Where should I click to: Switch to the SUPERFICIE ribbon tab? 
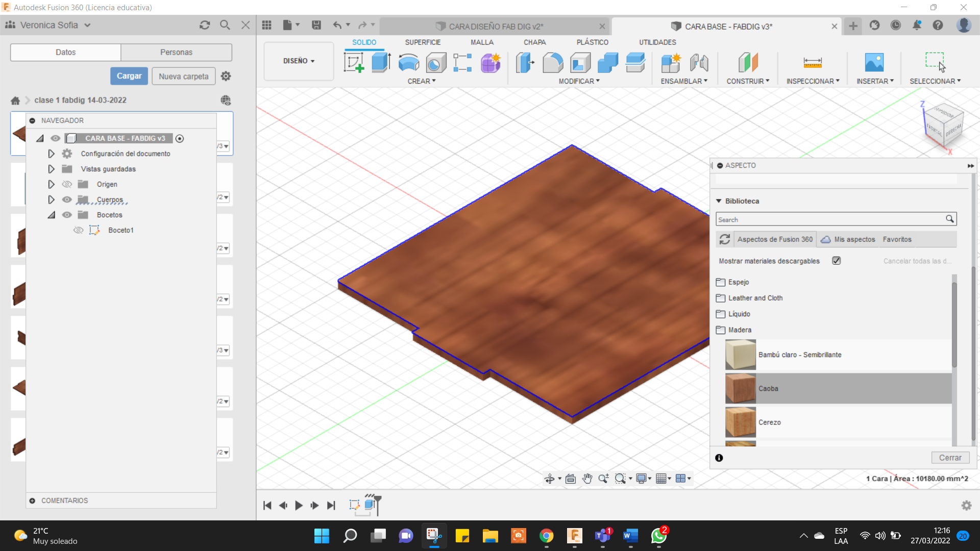point(423,42)
